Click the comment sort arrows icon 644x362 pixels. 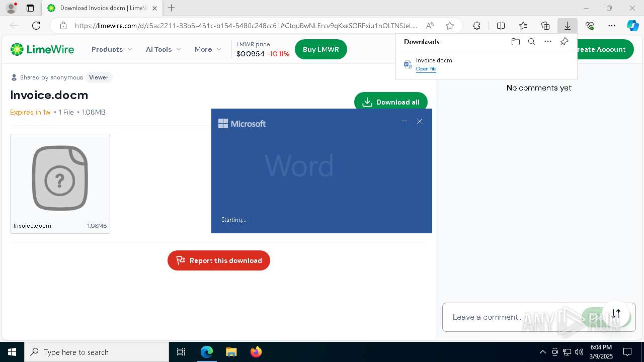[x=616, y=313]
